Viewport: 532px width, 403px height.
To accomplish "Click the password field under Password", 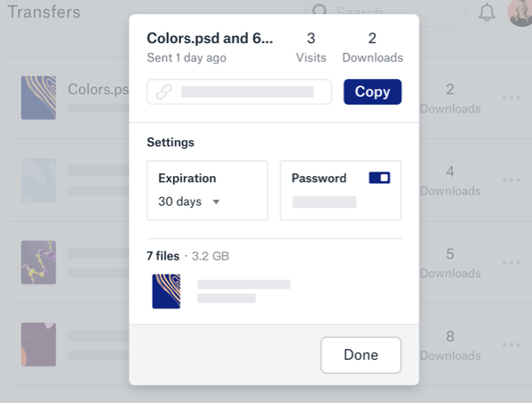I will 324,202.
